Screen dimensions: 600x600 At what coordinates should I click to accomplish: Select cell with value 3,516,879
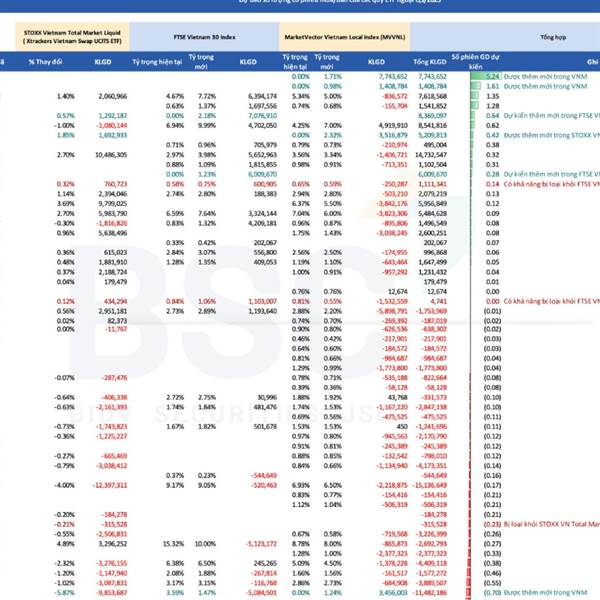coord(393,135)
